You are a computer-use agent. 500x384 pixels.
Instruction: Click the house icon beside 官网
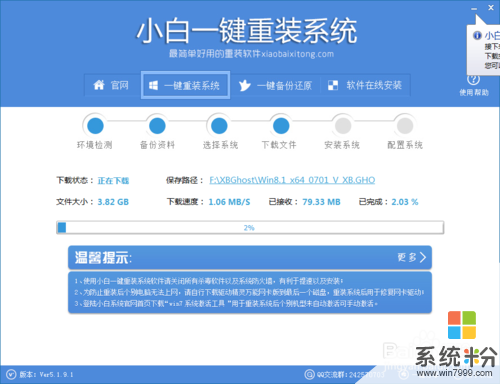point(99,85)
